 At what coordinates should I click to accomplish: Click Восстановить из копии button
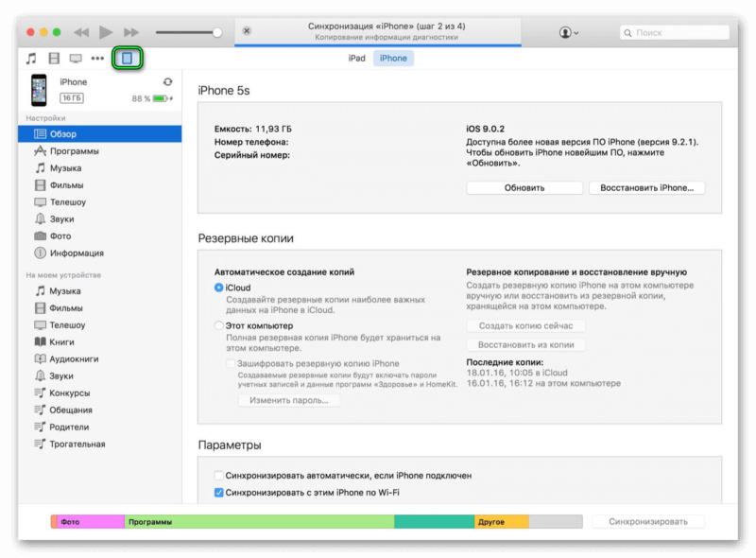(525, 344)
